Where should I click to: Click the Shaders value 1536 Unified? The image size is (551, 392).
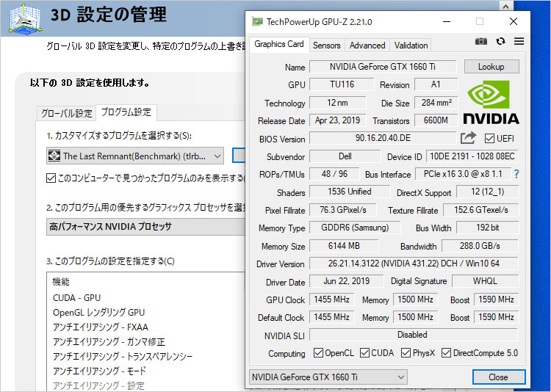(x=349, y=192)
